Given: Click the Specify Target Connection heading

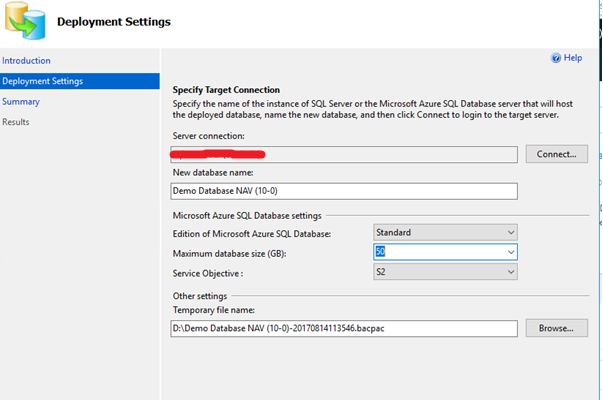Looking at the screenshot, I should pos(226,90).
